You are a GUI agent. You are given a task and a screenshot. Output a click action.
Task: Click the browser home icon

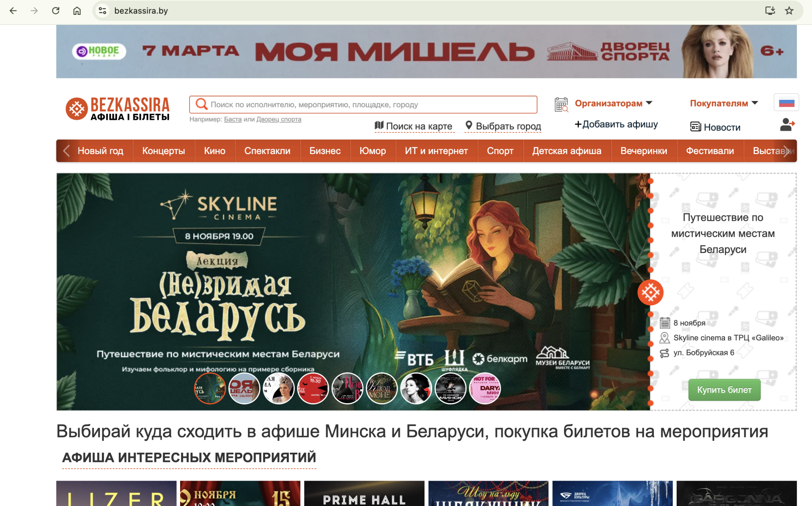77,11
